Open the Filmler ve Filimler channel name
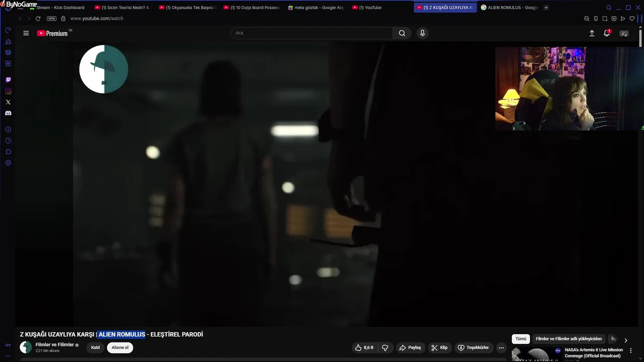Screen dimensions: 644x362 click(x=55, y=345)
